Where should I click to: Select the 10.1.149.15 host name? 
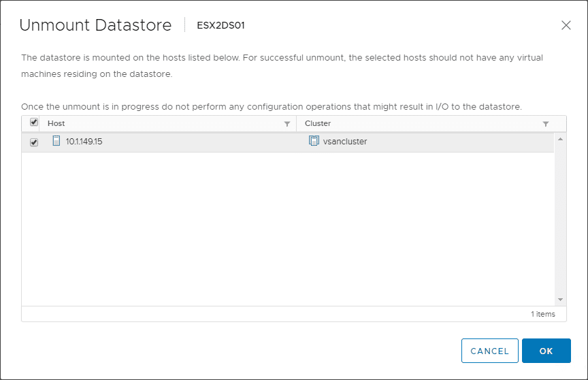tap(84, 142)
